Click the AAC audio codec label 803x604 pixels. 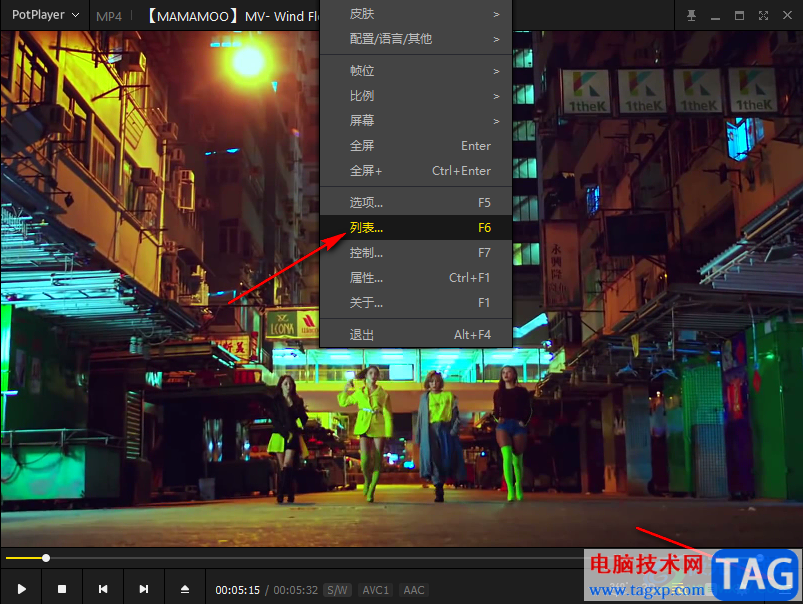tap(414, 590)
